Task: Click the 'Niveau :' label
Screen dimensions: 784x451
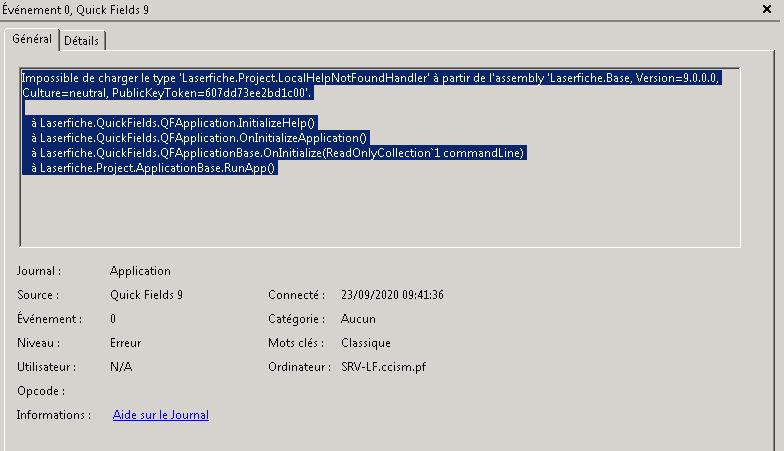Action: click(x=38, y=343)
